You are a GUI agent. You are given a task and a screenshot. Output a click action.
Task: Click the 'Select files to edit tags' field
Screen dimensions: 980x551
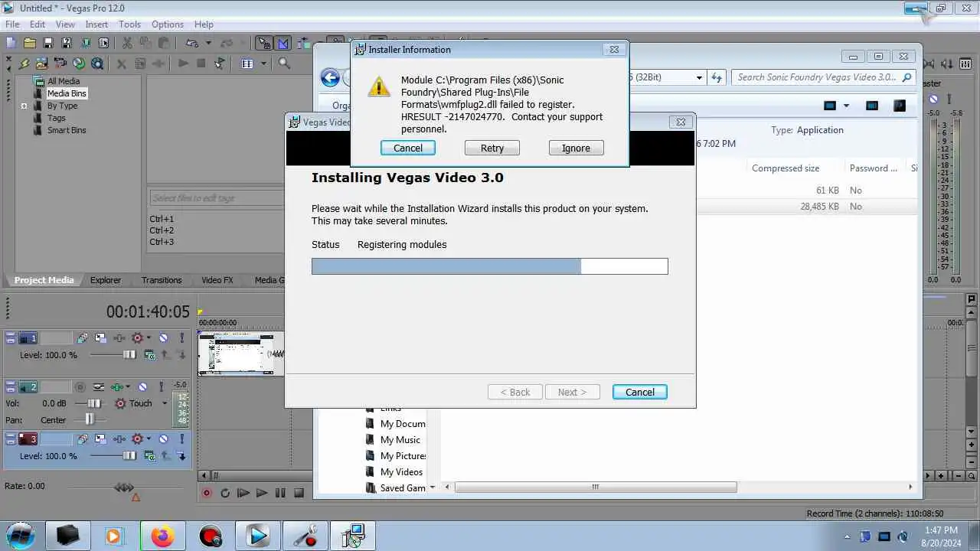point(217,198)
